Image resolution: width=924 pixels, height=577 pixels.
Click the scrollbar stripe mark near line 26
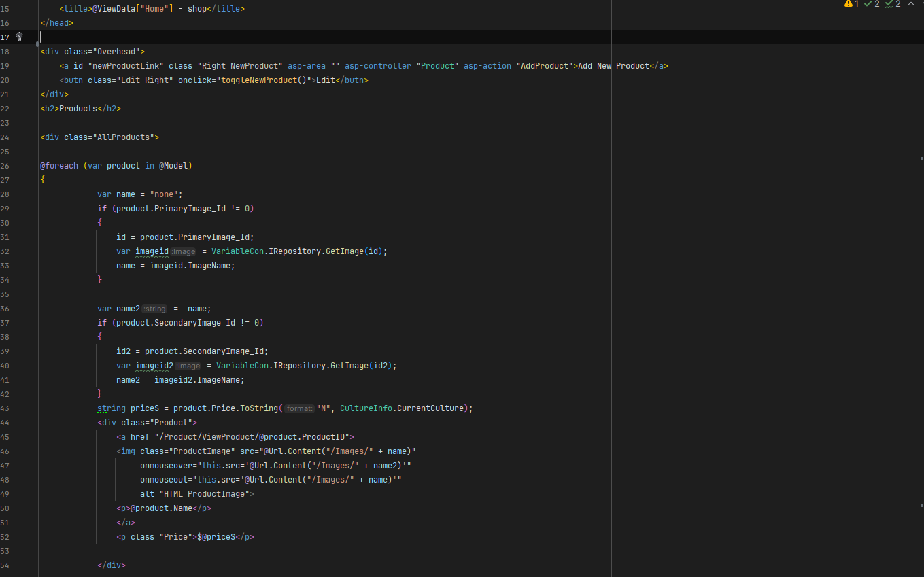(921, 158)
